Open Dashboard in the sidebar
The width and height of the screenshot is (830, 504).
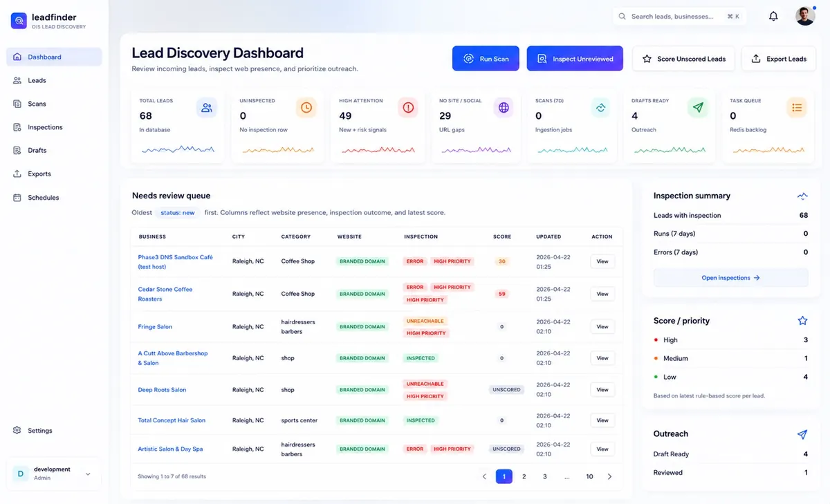tap(54, 57)
